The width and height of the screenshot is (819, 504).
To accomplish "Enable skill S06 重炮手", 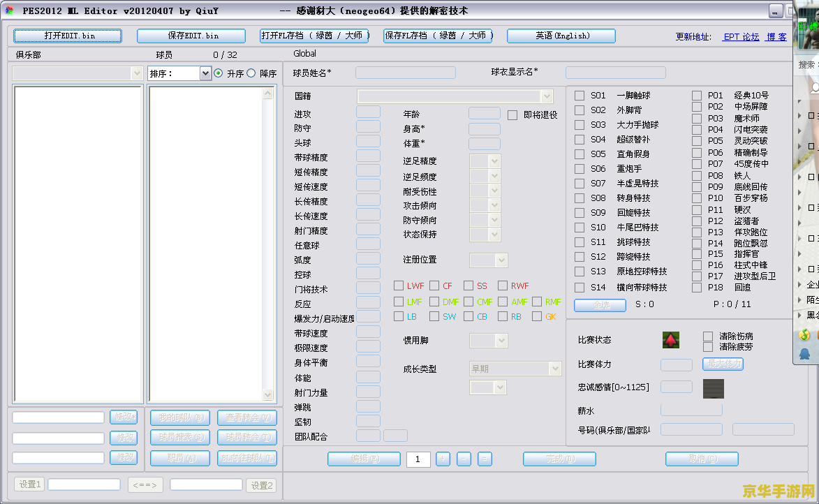I will click(x=580, y=169).
